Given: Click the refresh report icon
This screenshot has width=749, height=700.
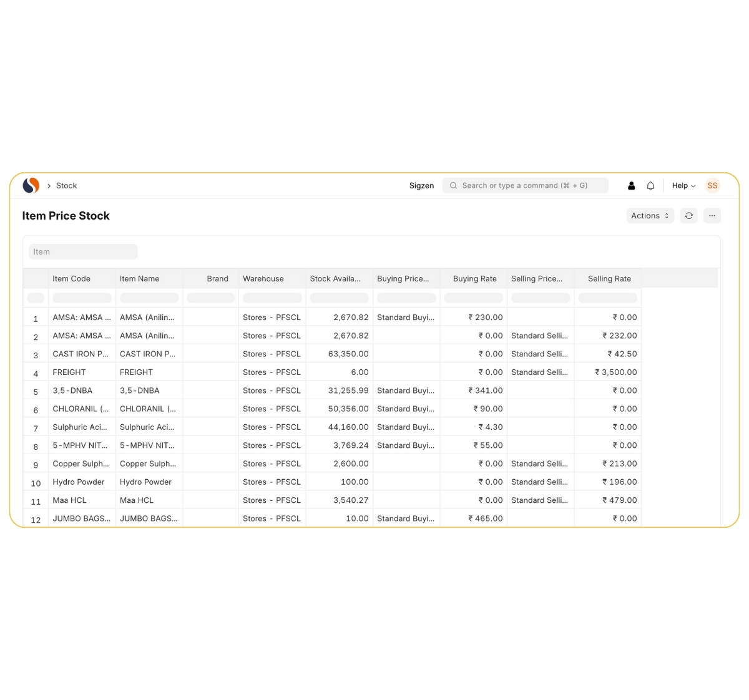Looking at the screenshot, I should click(x=688, y=216).
